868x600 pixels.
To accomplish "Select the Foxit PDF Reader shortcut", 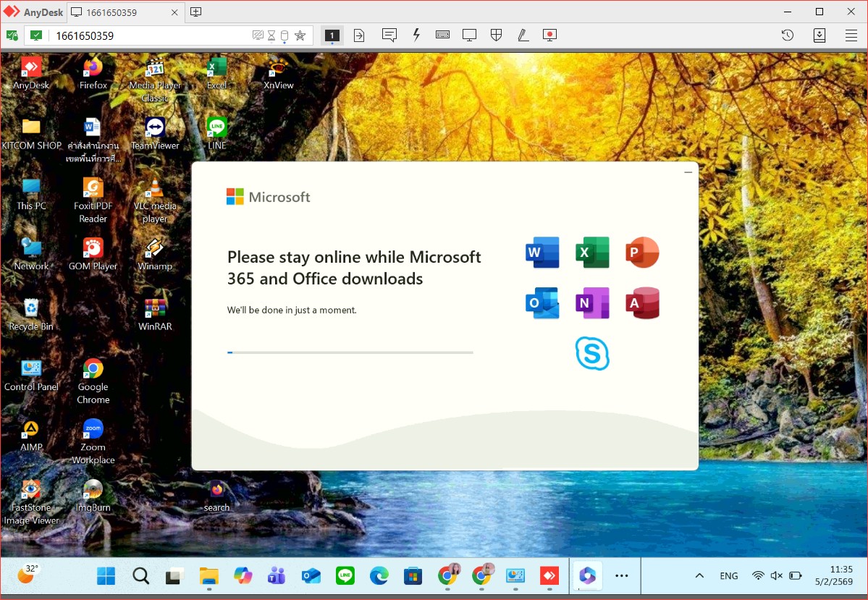I will tap(93, 200).
